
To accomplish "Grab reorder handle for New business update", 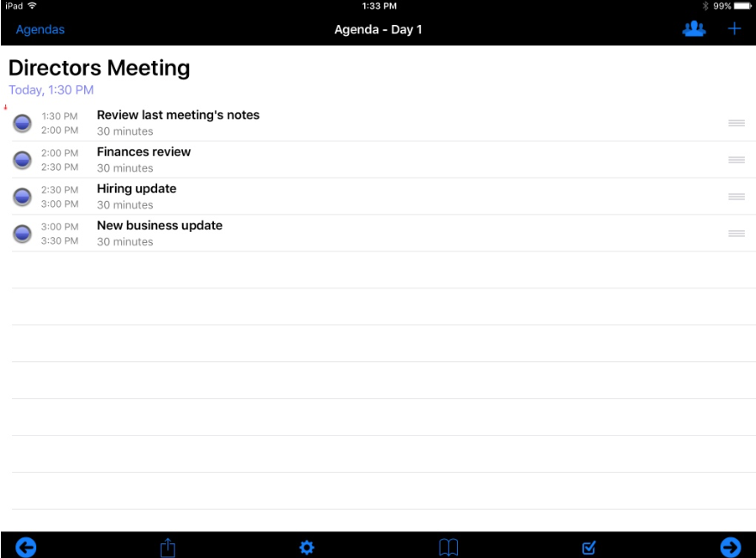I will coord(736,234).
